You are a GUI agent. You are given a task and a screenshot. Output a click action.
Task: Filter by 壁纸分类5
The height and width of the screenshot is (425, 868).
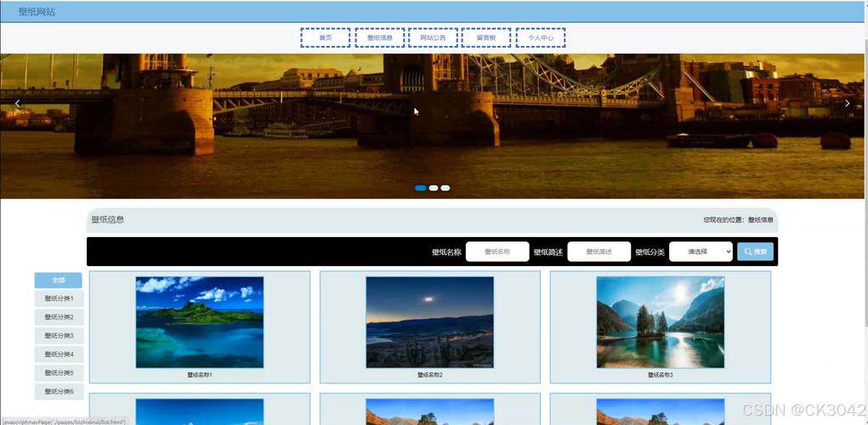(x=59, y=373)
